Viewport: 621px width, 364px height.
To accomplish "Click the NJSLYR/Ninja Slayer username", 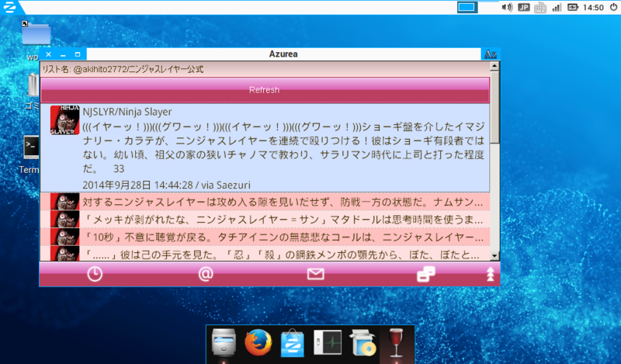I will (x=127, y=112).
